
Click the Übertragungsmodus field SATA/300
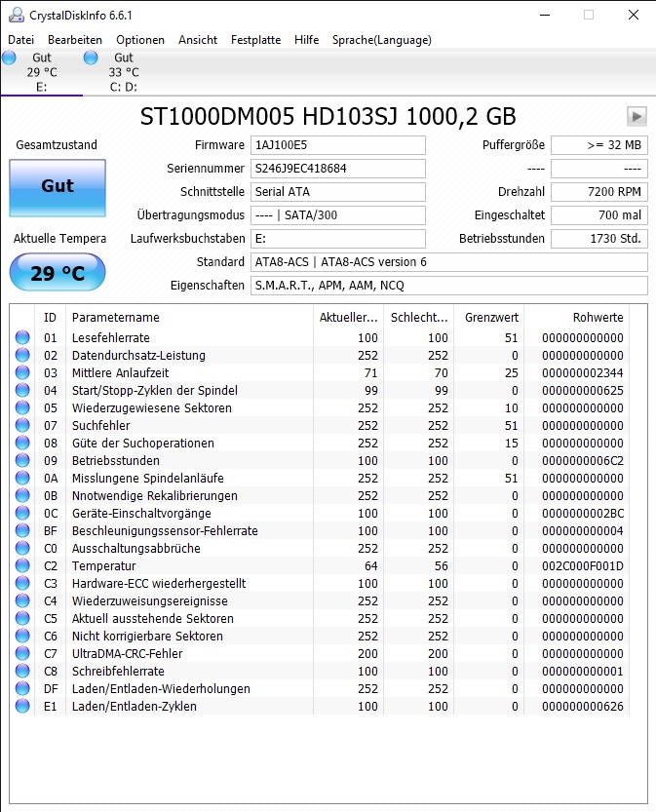338,214
